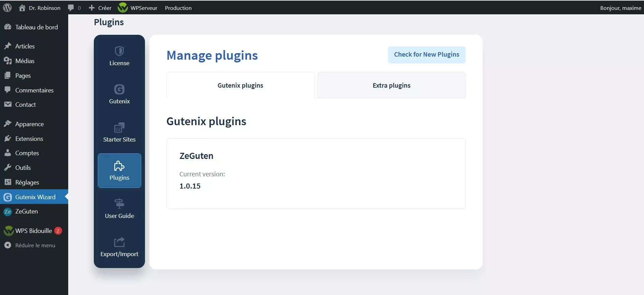Open Gutenix G icon in wizard panel
Image resolution: width=644 pixels, height=295 pixels.
pos(119,89)
